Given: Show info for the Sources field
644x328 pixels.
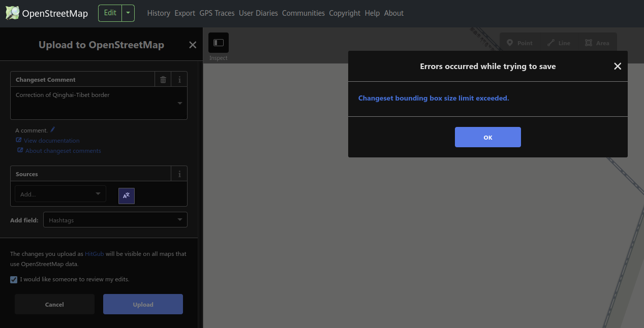Looking at the screenshot, I should [179, 174].
